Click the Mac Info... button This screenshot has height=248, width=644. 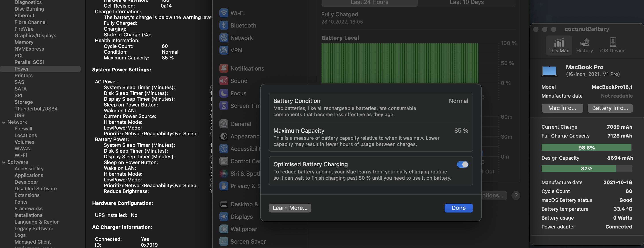coord(562,108)
